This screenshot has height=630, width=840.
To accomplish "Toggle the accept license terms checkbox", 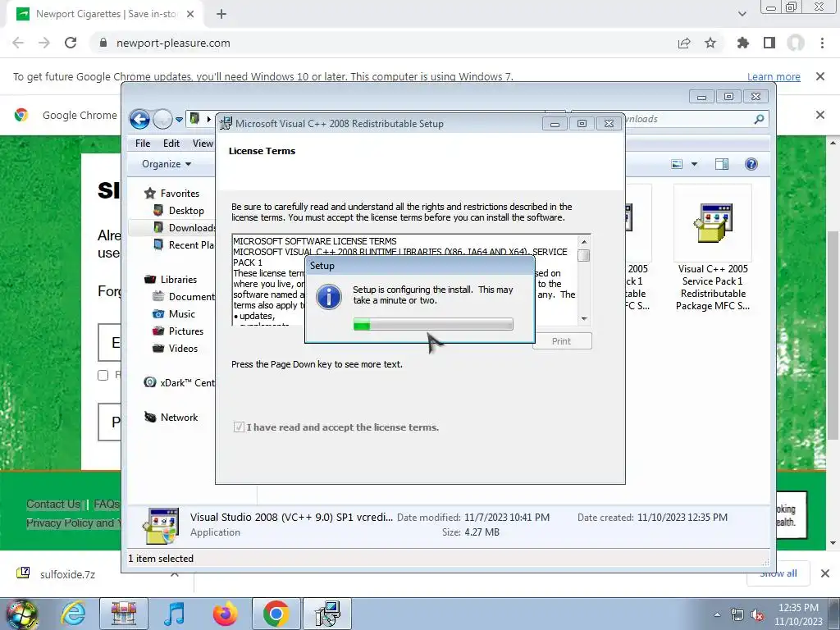I will 239,427.
